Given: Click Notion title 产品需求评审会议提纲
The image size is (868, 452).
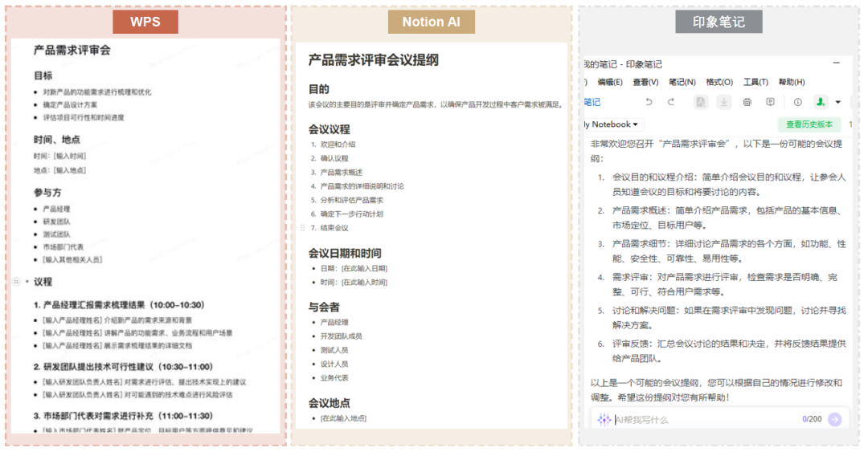Looking at the screenshot, I should tap(374, 59).
